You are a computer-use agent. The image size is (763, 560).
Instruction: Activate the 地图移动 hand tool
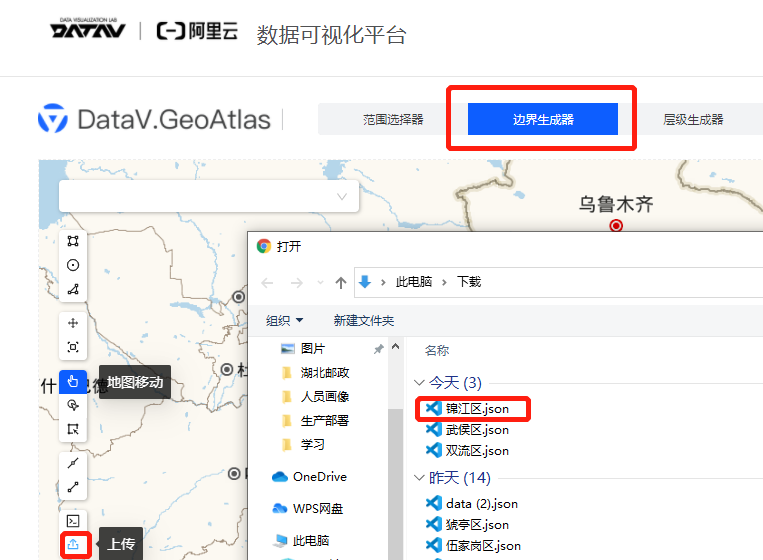pos(73,381)
